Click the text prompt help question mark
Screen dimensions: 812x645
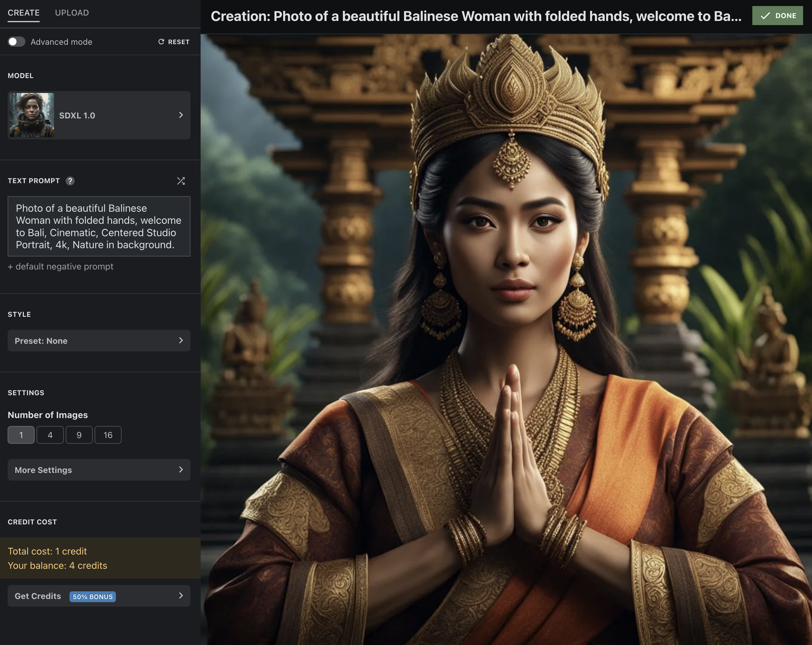coord(70,181)
